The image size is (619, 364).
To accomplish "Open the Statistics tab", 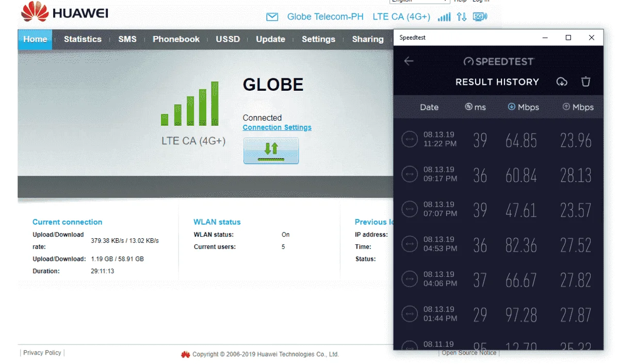I will [83, 39].
